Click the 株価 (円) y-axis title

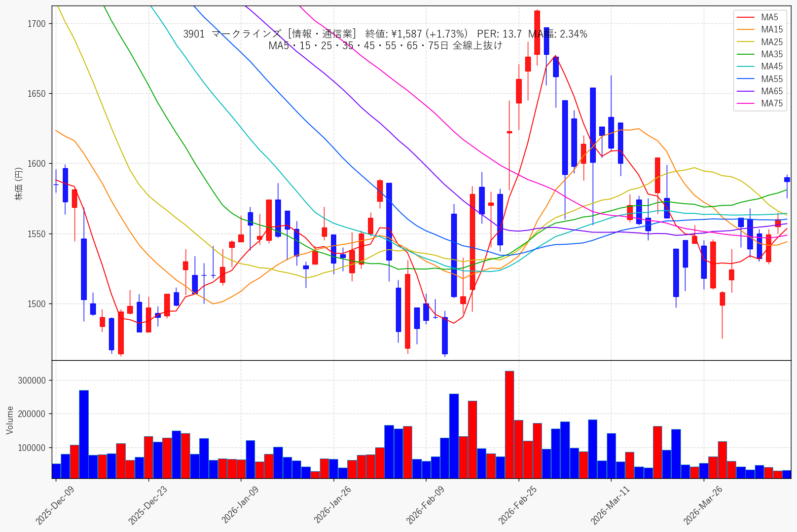click(19, 183)
